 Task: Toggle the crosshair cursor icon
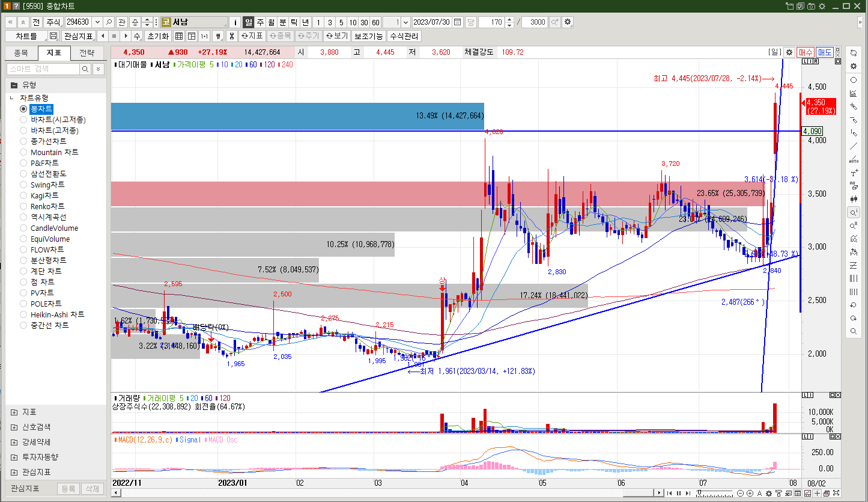(x=817, y=494)
